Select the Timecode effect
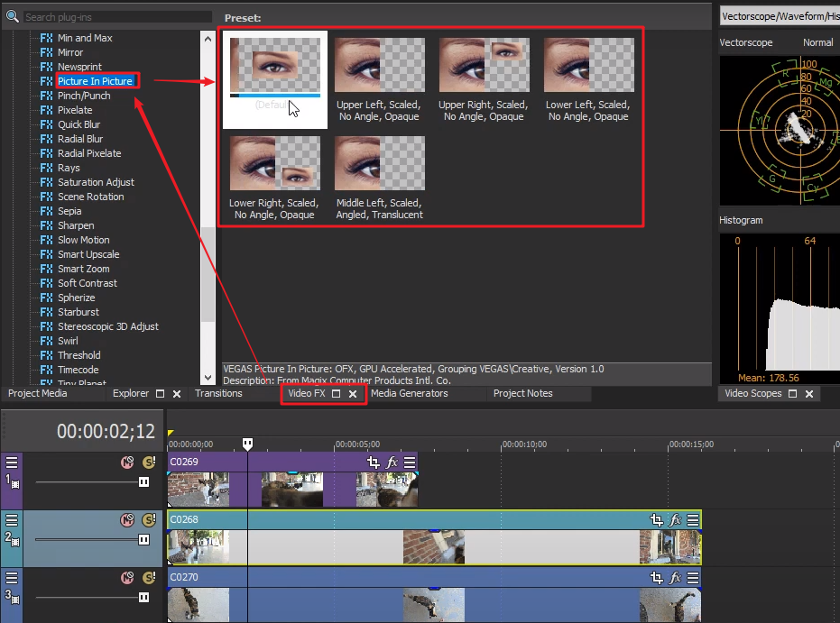The image size is (840, 623). (x=78, y=370)
